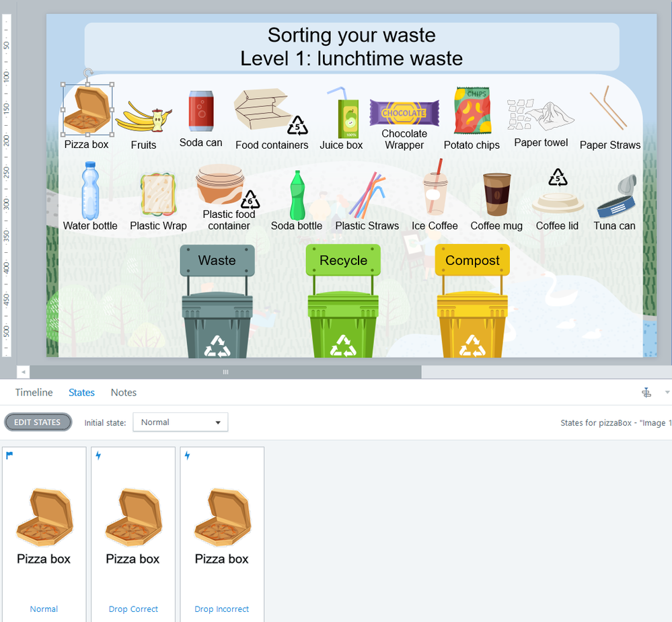Click the horizontal scrollbar thumb below slide
Viewport: 672px width, 622px height.
(x=225, y=372)
